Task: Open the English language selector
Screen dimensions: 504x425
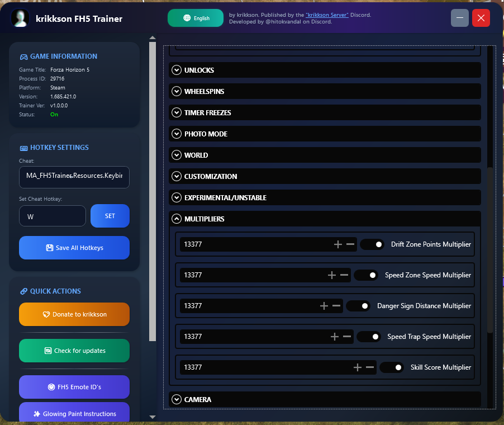Action: coord(196,18)
